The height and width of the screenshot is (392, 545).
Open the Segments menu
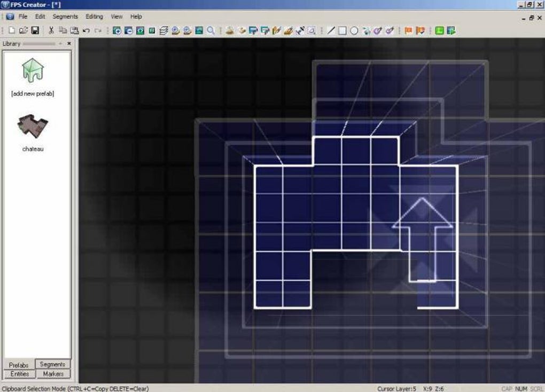tap(65, 17)
